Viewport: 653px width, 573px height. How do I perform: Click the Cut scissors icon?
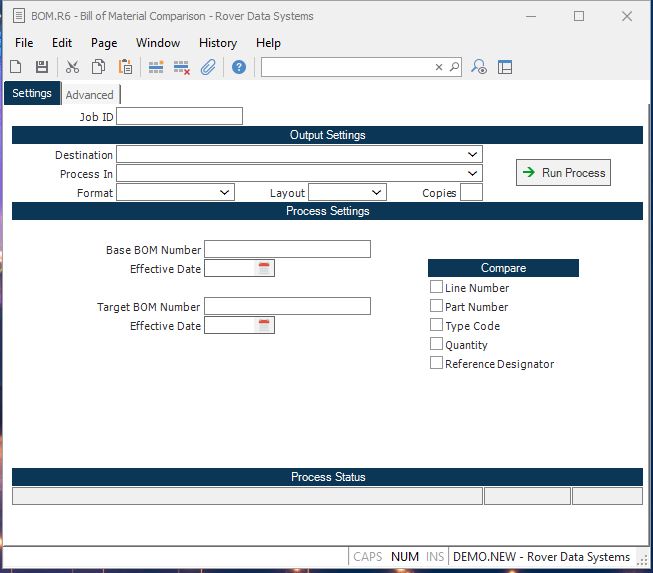coord(72,67)
